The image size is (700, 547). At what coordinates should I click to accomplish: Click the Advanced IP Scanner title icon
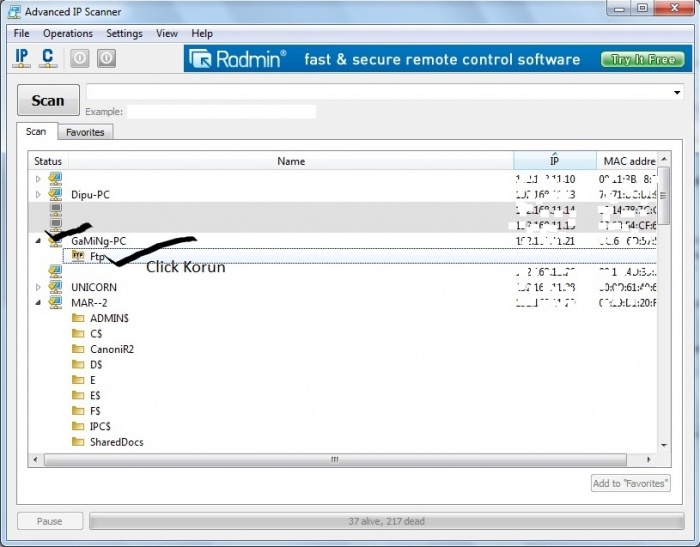tap(14, 12)
